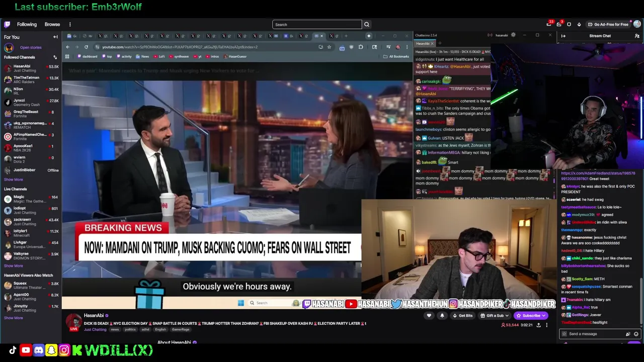Click the browser back arrow in streamed window
This screenshot has height=362, width=644.
tap(67, 47)
